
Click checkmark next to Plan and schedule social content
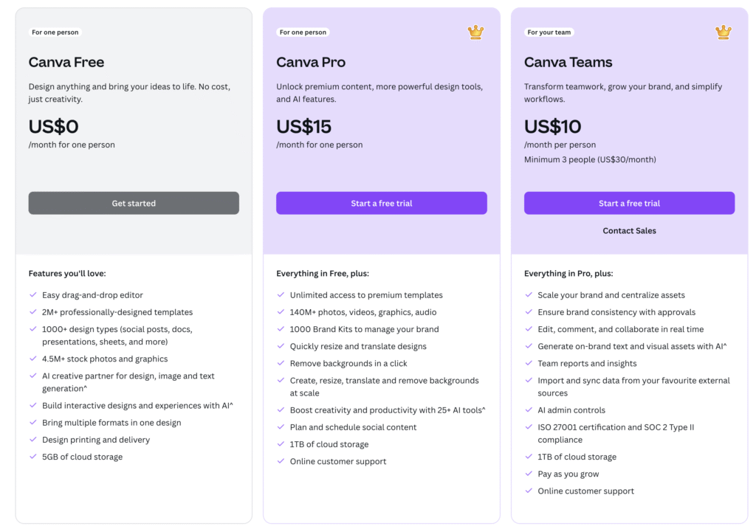tap(281, 427)
